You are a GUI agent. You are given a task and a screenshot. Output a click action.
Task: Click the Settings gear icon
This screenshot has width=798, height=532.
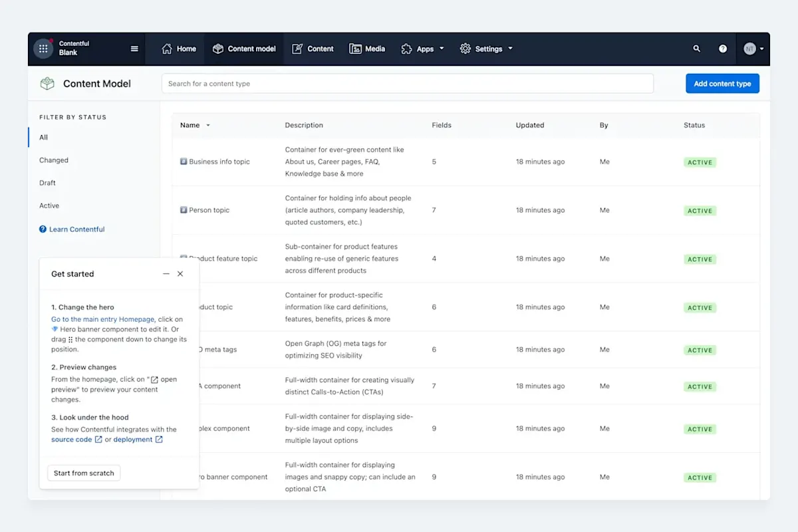(x=465, y=49)
